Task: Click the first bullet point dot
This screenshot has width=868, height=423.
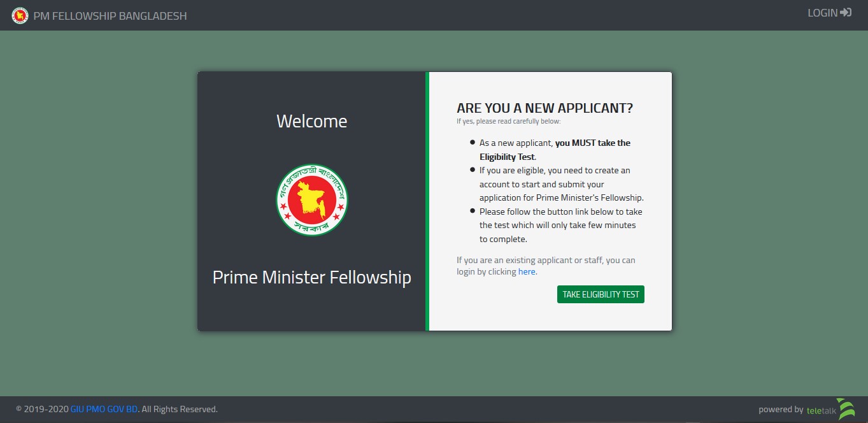Action: [473, 143]
